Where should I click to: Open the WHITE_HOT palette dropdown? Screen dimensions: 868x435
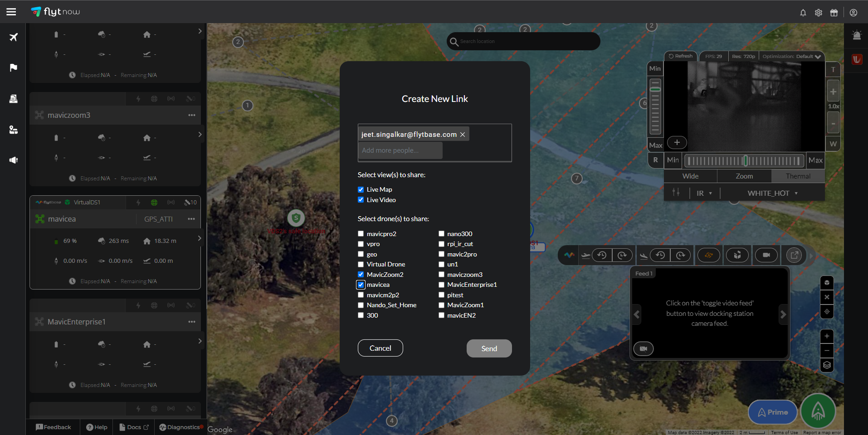772,193
